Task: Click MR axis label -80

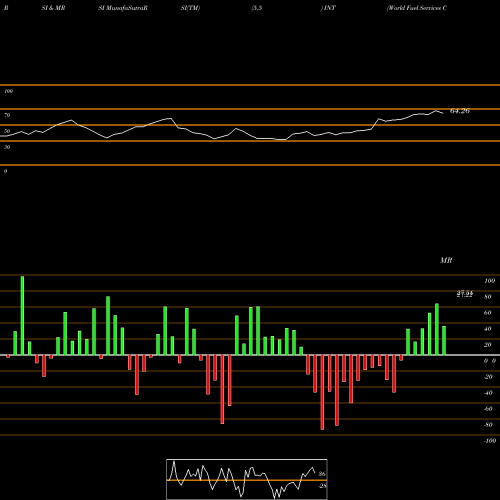Action: pyautogui.click(x=488, y=425)
